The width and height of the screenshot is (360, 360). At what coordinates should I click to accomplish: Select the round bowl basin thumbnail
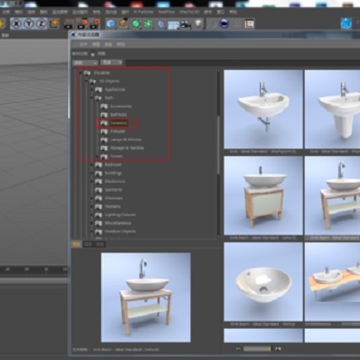point(263,282)
